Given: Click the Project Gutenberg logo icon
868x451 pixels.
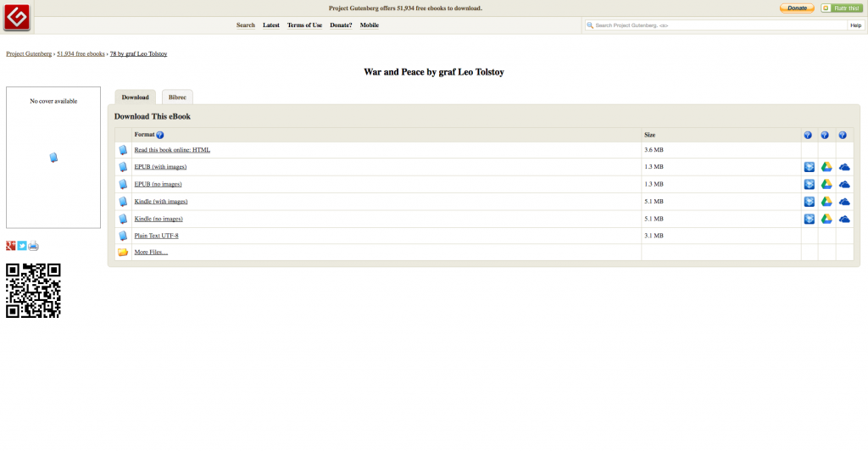Looking at the screenshot, I should [x=17, y=16].
